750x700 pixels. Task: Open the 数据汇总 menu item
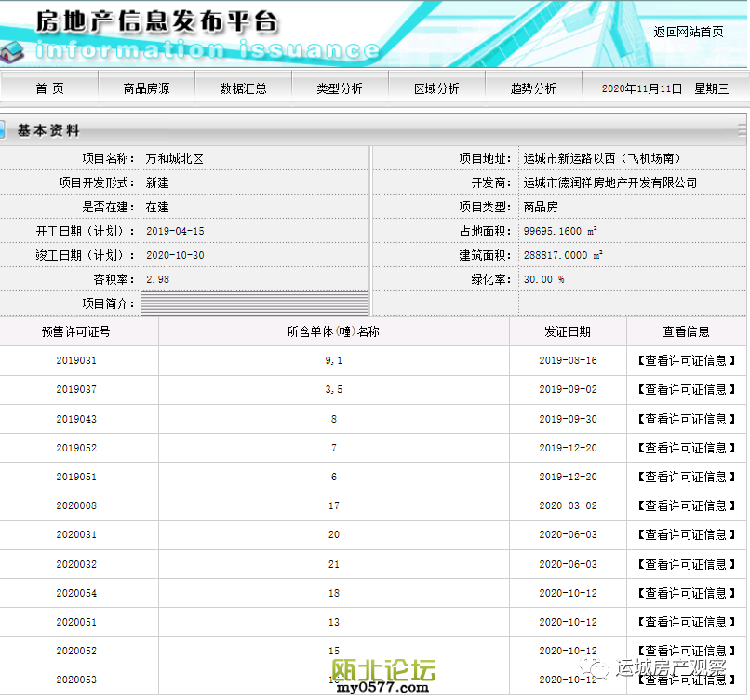click(x=243, y=88)
